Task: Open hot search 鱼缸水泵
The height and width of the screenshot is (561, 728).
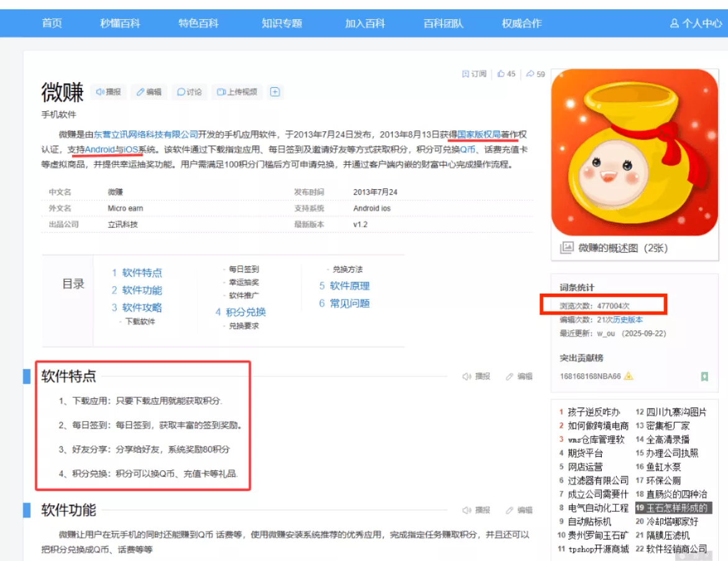Action: tap(663, 466)
